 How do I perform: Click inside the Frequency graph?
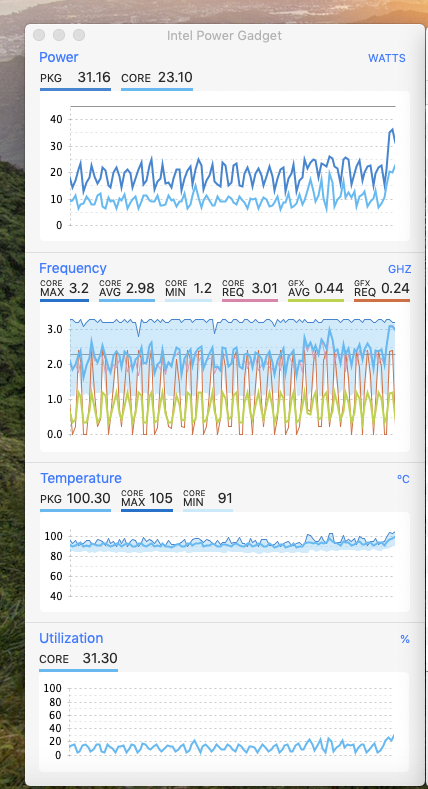point(224,376)
